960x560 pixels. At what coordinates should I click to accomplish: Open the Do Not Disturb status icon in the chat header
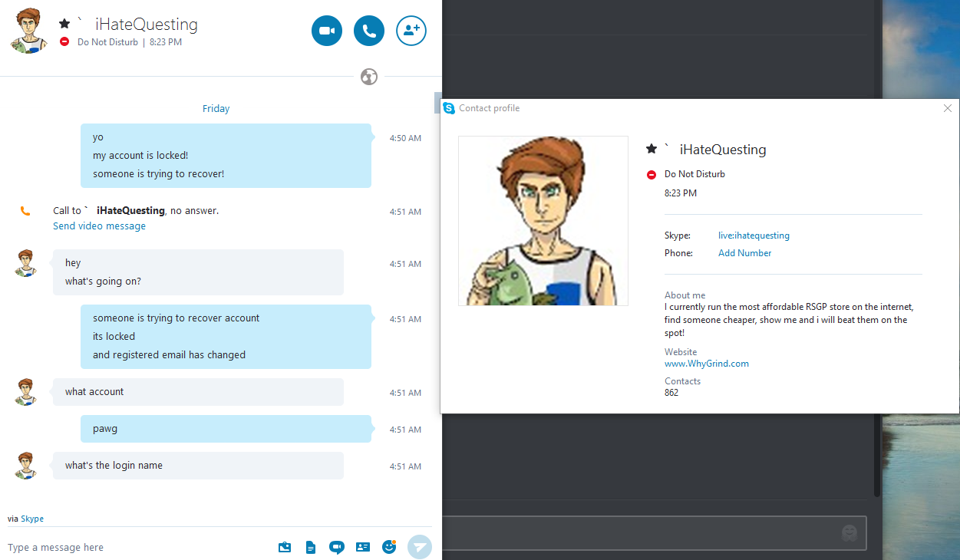point(64,42)
